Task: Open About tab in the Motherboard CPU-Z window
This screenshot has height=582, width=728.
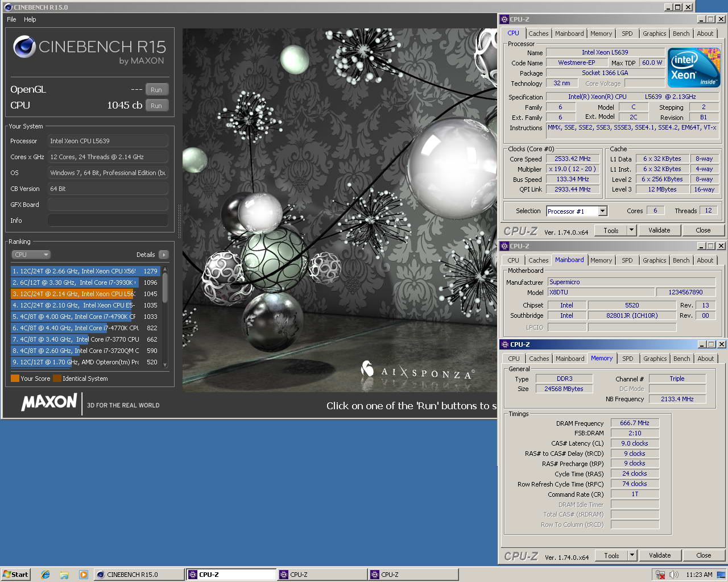Action: click(705, 260)
